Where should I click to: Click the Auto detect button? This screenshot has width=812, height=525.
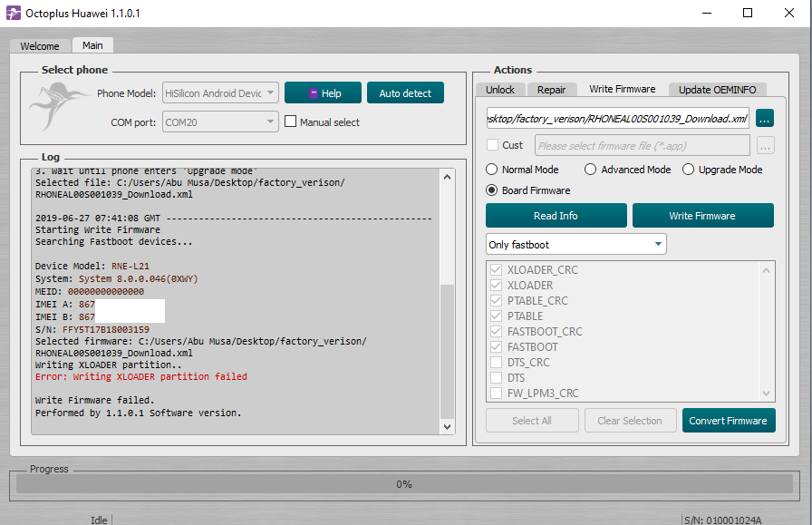pos(405,92)
